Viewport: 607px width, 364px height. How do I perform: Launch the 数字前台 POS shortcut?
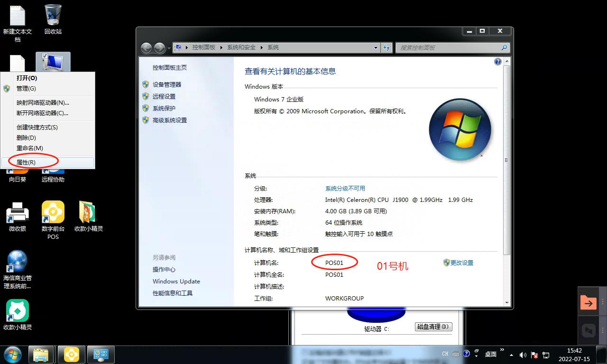[x=53, y=220]
